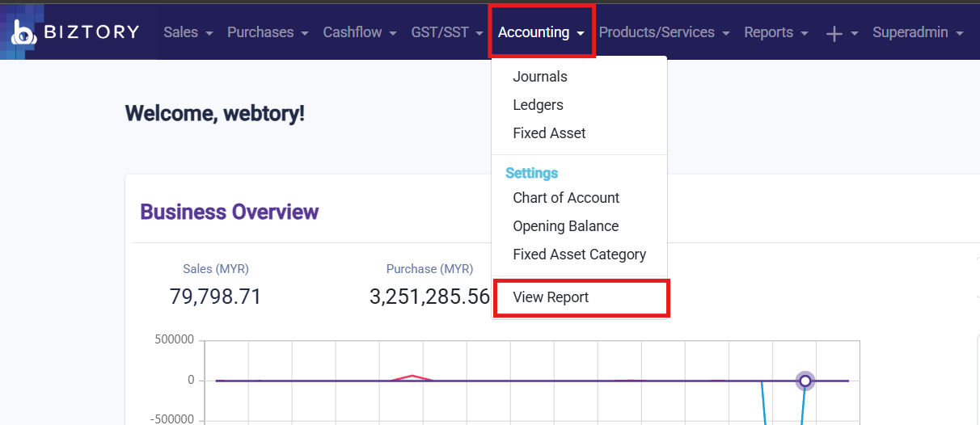Select Chart of Account setting
The image size is (980, 425).
pyautogui.click(x=566, y=198)
